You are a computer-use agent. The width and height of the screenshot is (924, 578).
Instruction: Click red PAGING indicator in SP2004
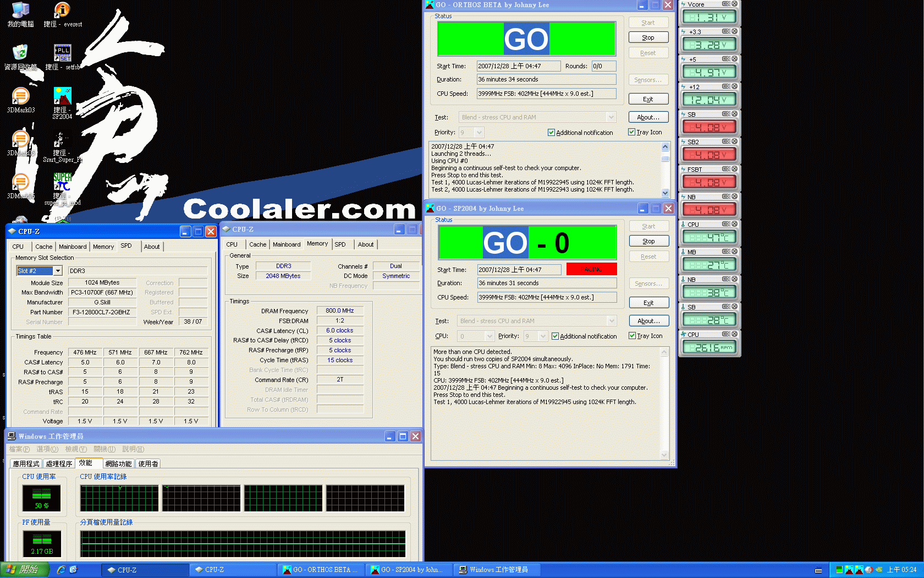(x=592, y=269)
